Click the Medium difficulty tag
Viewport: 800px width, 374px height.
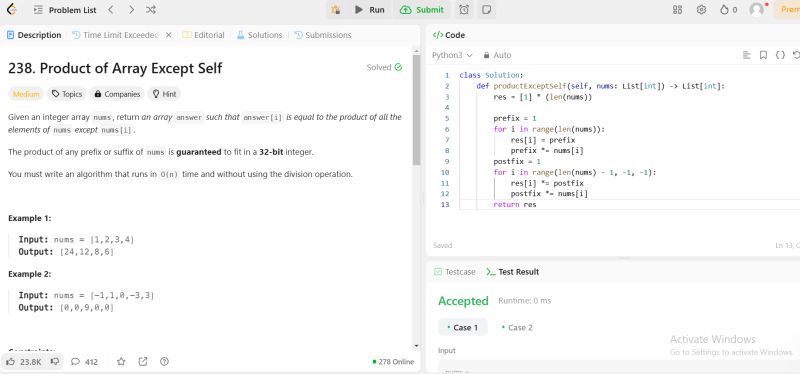tap(26, 94)
